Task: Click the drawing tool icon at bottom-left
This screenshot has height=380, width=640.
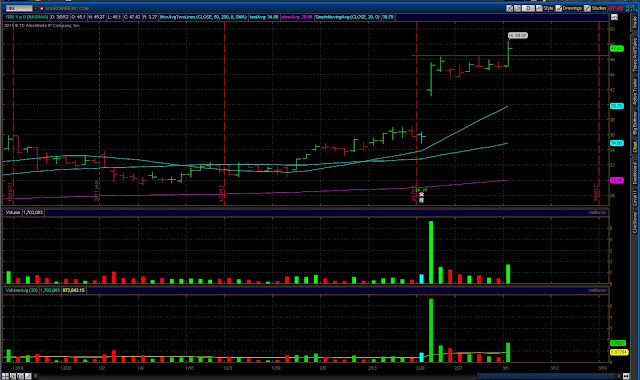Action: pos(28,376)
